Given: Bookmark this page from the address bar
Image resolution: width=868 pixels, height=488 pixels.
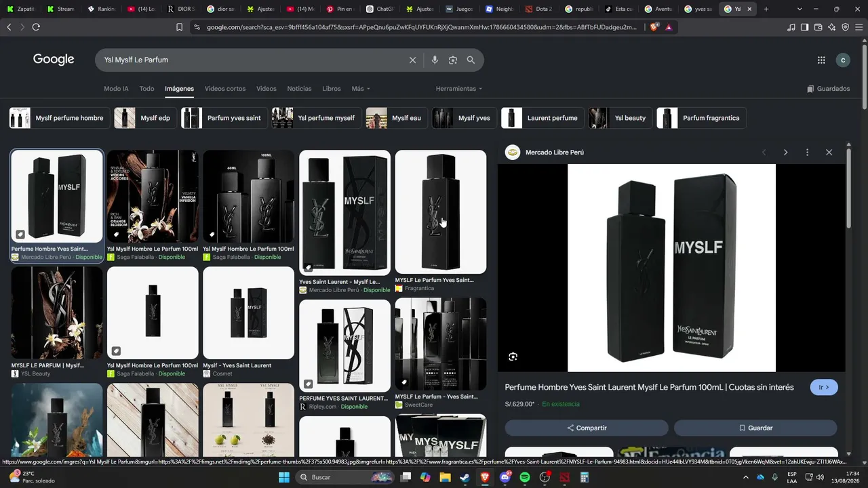Looking at the screenshot, I should point(179,27).
